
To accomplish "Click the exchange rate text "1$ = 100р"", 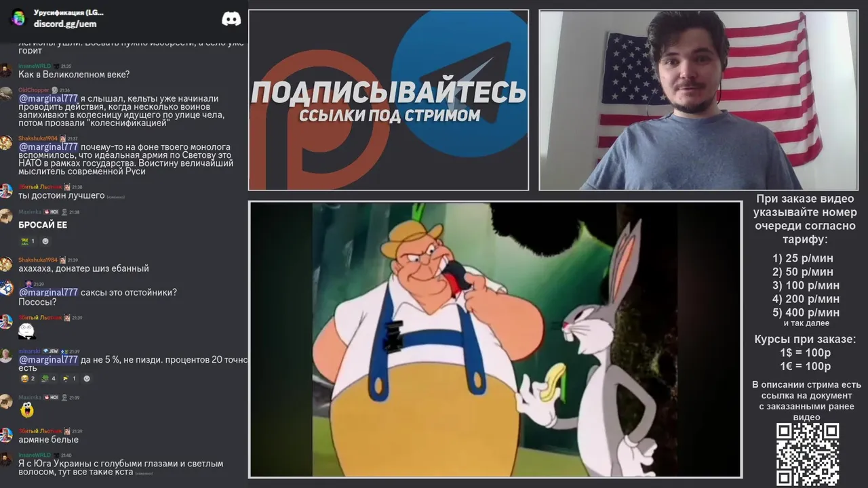I will coord(805,353).
